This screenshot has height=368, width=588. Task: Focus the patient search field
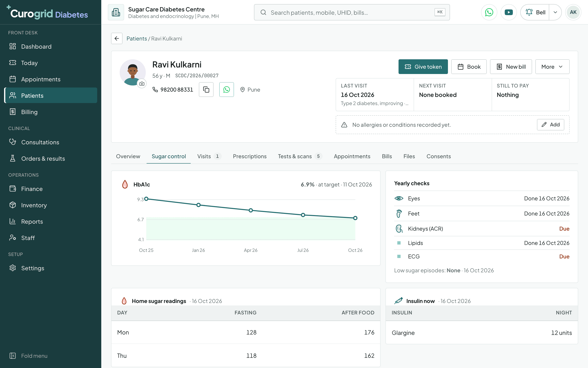(x=352, y=12)
